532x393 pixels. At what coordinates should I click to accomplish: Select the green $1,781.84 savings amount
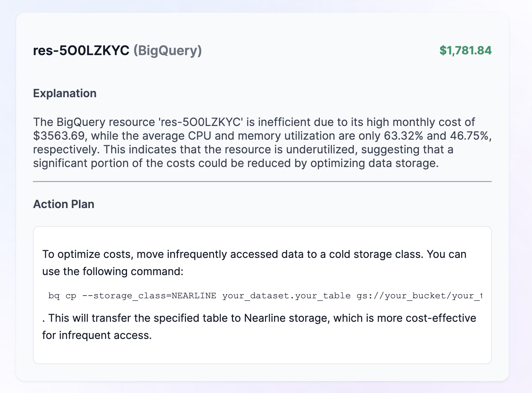465,51
